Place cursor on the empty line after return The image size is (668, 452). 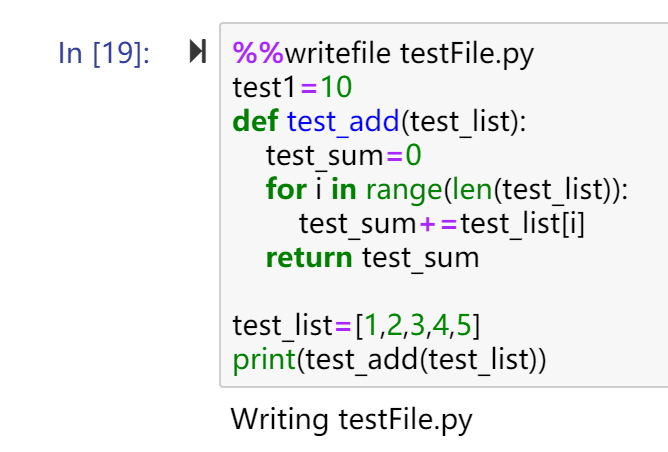click(x=443, y=291)
